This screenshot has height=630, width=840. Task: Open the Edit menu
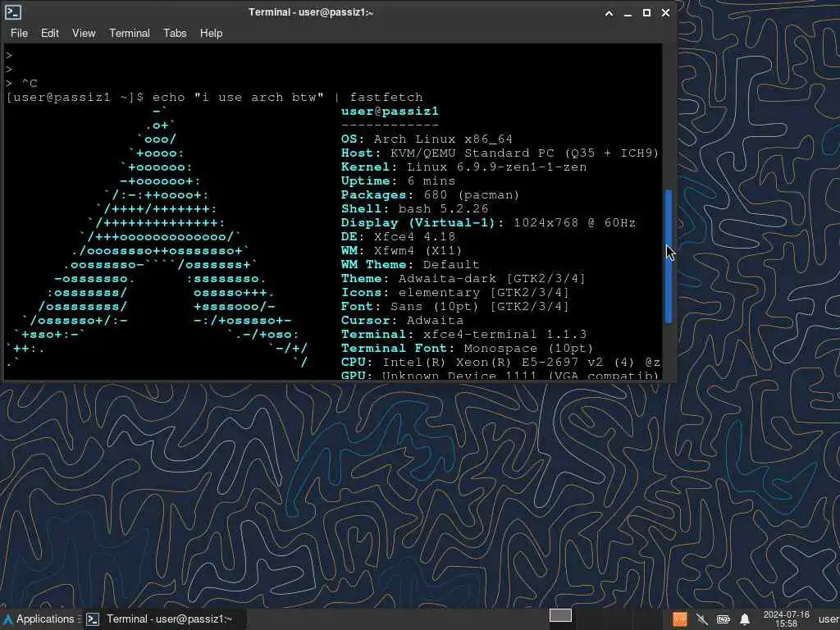tap(50, 33)
